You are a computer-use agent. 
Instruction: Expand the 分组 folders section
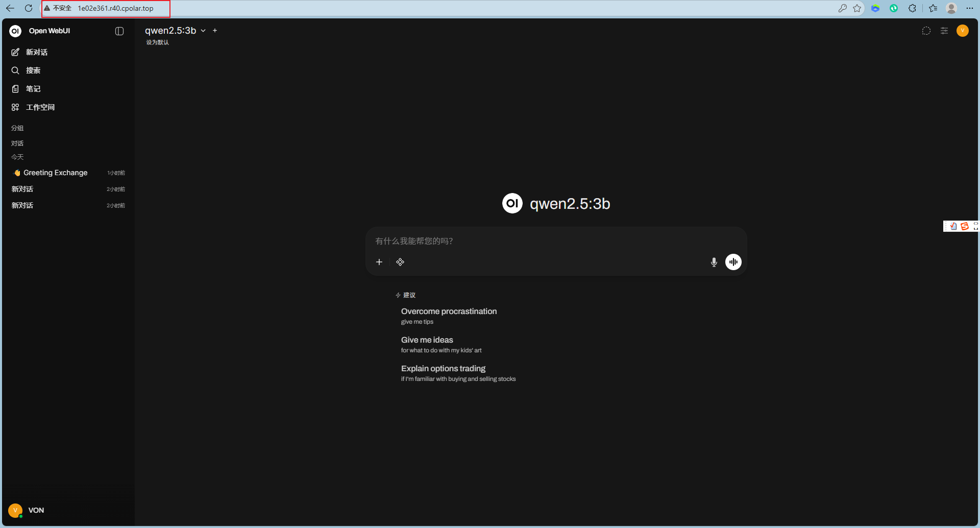click(x=17, y=128)
